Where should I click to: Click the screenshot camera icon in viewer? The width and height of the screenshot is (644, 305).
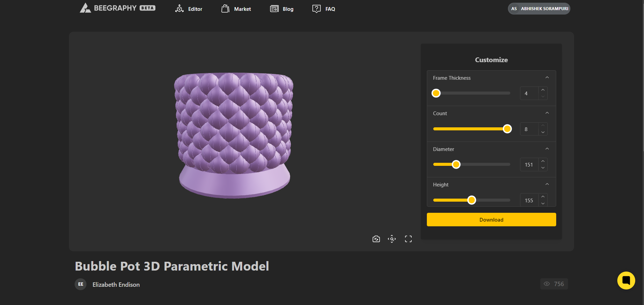point(376,239)
